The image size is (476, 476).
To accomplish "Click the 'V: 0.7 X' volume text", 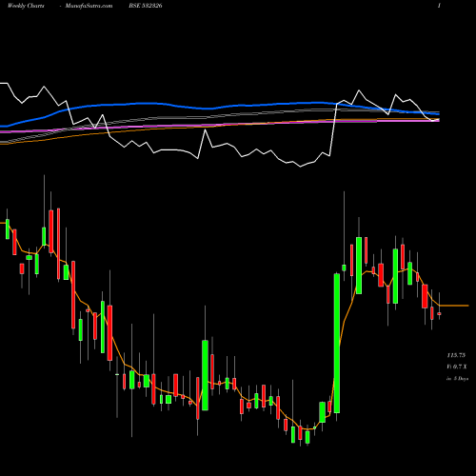I will tap(457, 367).
